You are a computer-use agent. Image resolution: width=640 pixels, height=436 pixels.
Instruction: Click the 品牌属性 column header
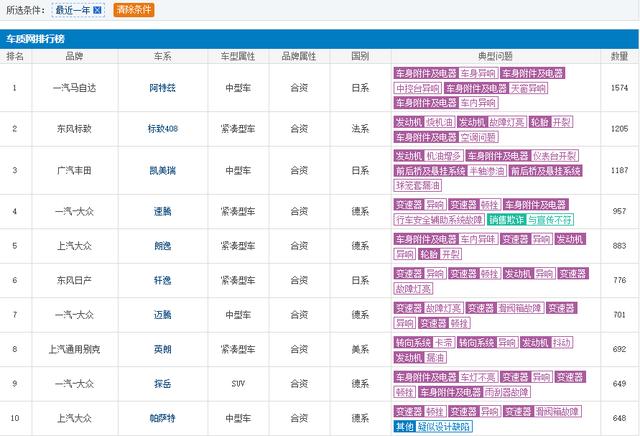tap(299, 56)
